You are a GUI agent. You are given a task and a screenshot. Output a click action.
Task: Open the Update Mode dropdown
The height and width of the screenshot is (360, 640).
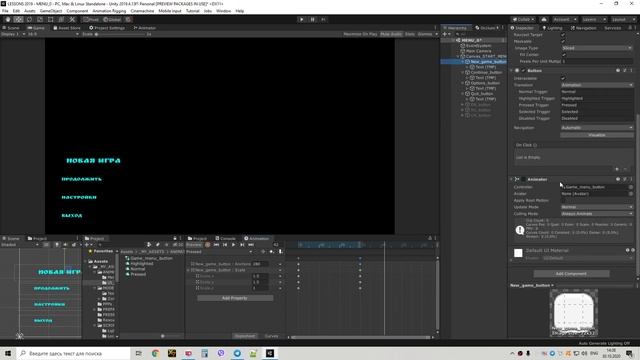[597, 207]
